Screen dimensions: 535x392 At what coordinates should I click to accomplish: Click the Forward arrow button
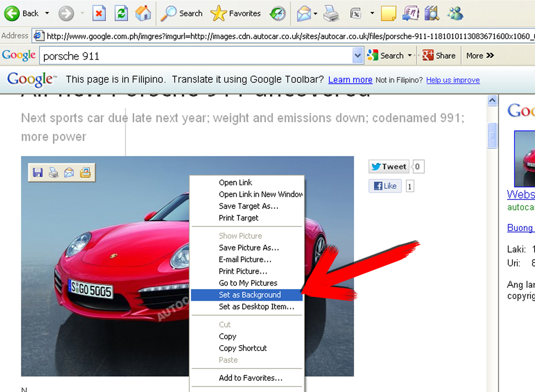point(66,14)
